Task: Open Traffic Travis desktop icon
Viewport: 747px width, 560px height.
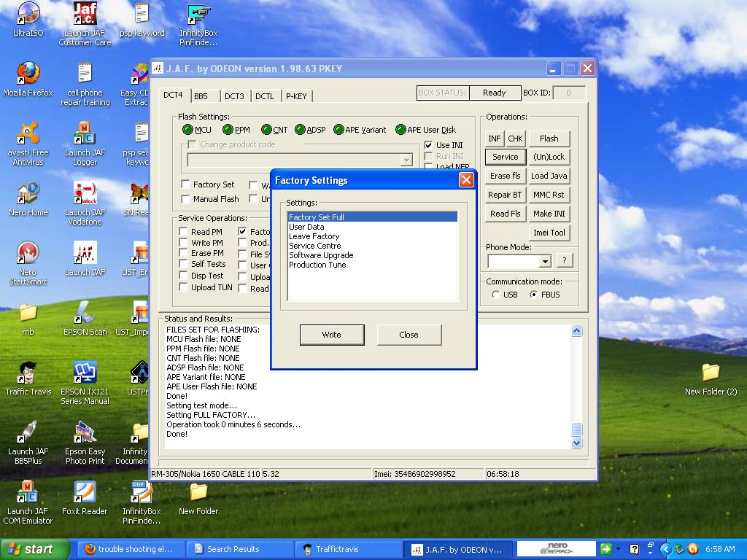Action: pos(28,378)
